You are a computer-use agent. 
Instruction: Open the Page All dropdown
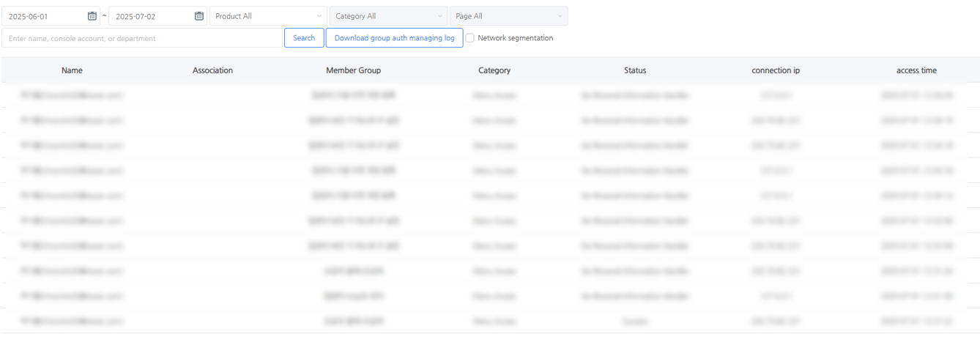pyautogui.click(x=508, y=16)
